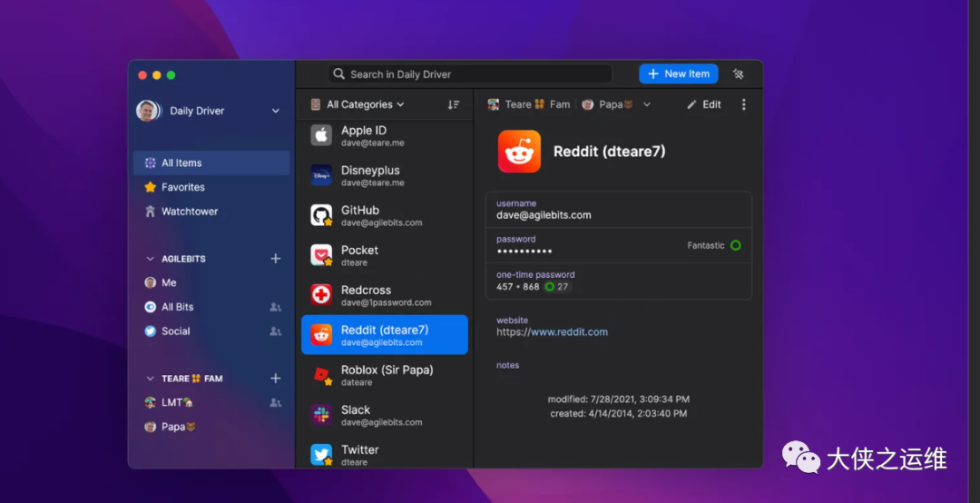980x503 pixels.
Task: Click shared-people icon next to All Bits
Action: tap(276, 307)
